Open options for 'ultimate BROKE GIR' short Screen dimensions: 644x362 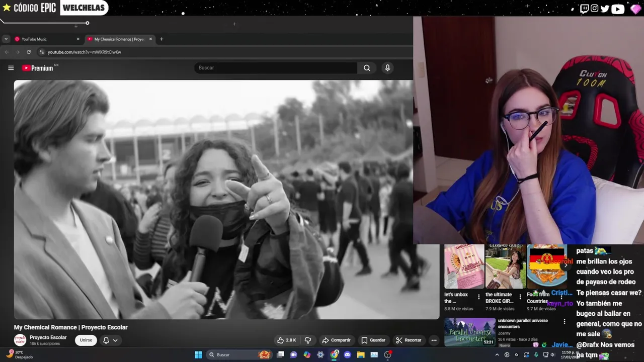(520, 297)
